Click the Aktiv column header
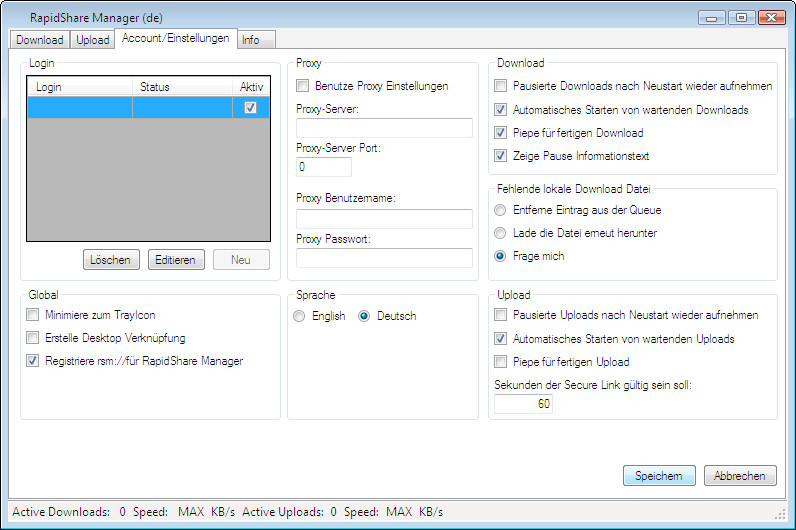 (x=251, y=87)
